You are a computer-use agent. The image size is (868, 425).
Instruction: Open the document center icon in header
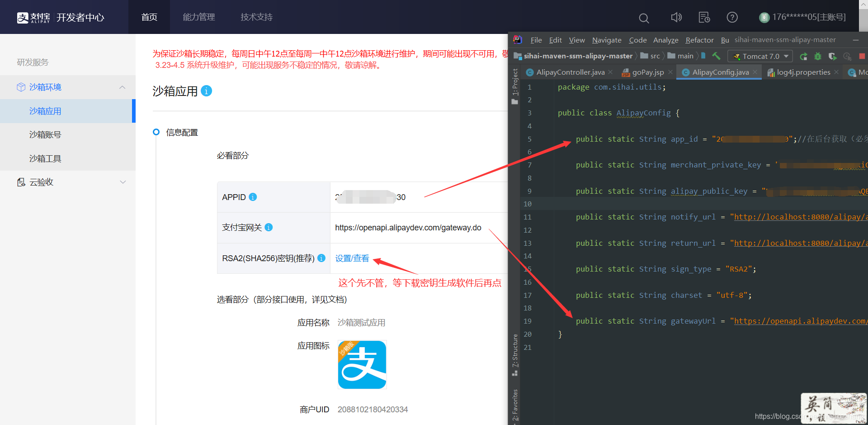point(704,17)
